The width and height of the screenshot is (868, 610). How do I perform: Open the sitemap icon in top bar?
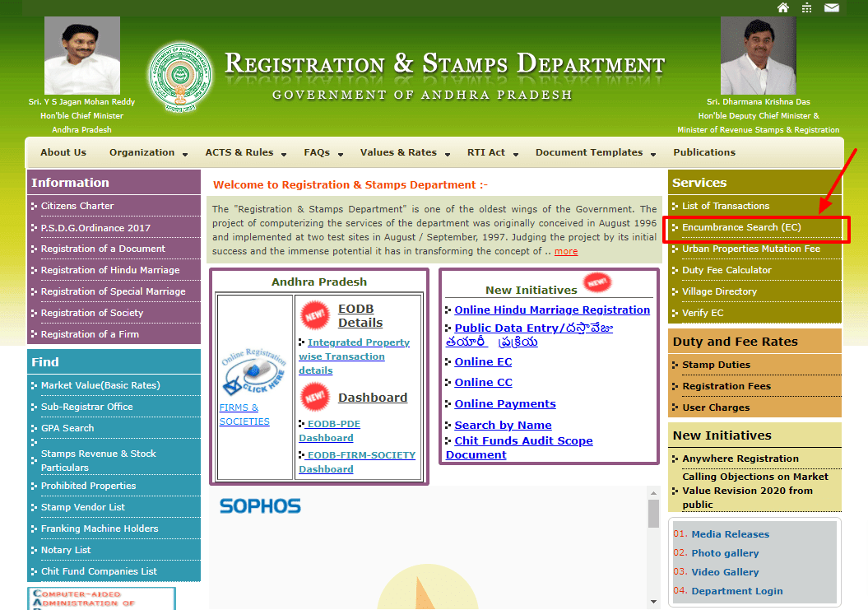pyautogui.click(x=806, y=7)
